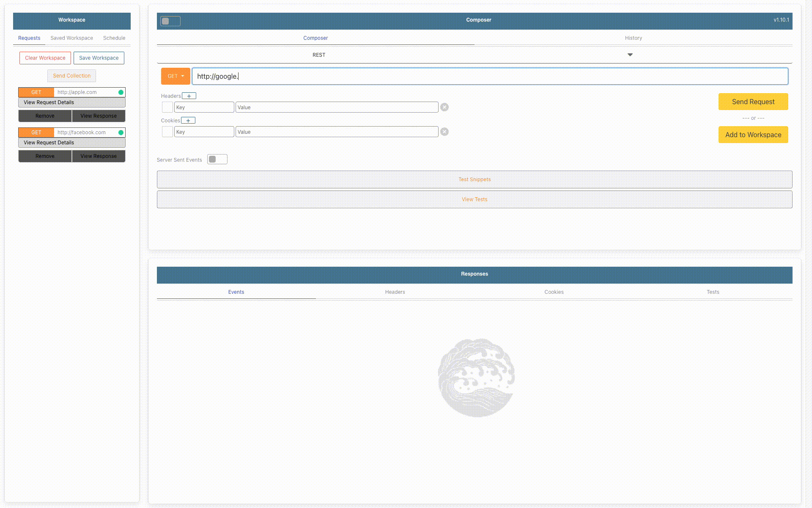Expand the REST protocol dropdown arrow

(630, 55)
